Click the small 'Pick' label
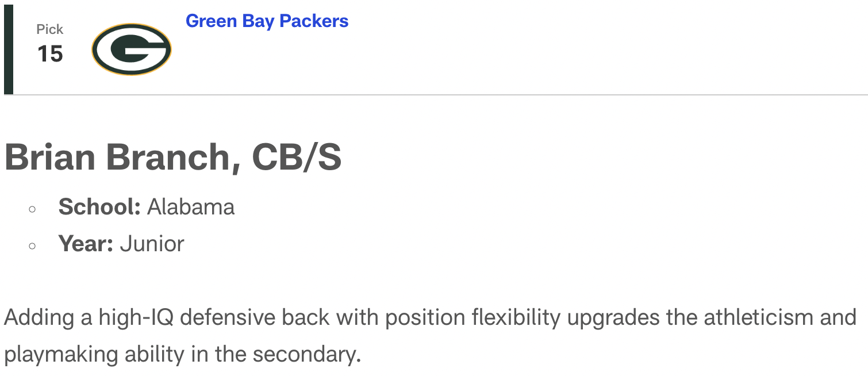868x376 pixels. click(x=50, y=29)
